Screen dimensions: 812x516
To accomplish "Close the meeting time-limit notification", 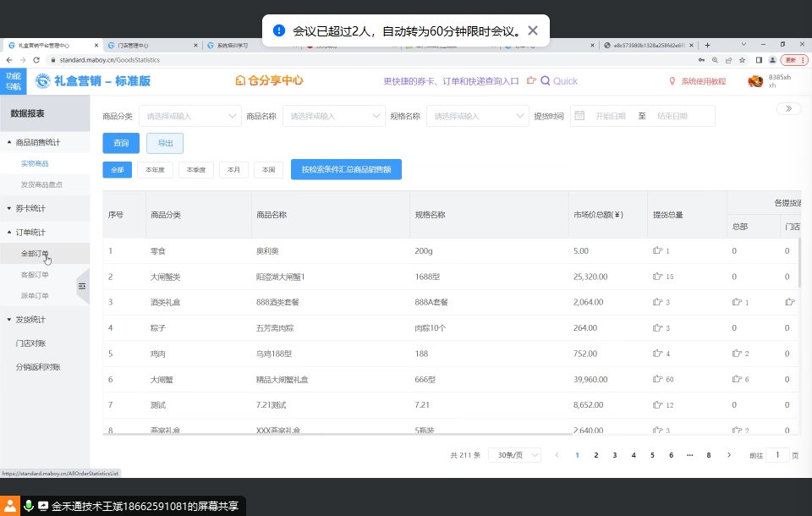I will point(533,30).
